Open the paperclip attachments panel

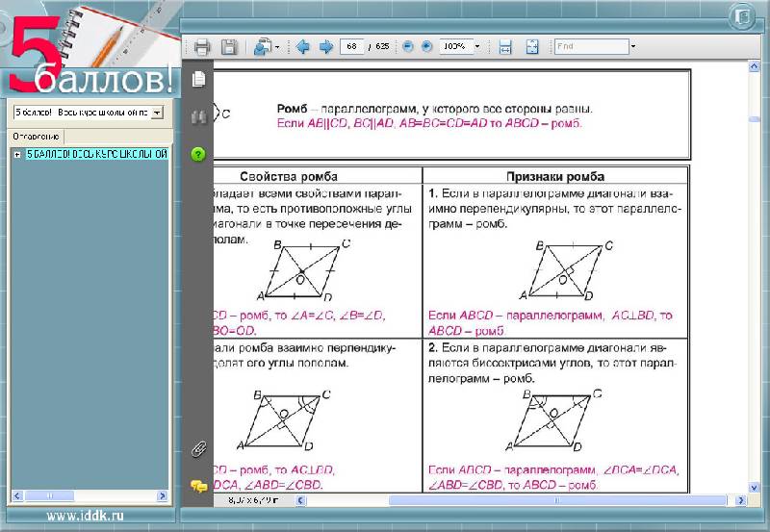[x=198, y=448]
